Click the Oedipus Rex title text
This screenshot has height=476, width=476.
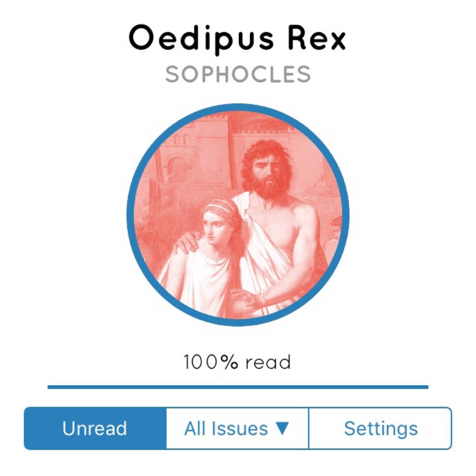238,39
